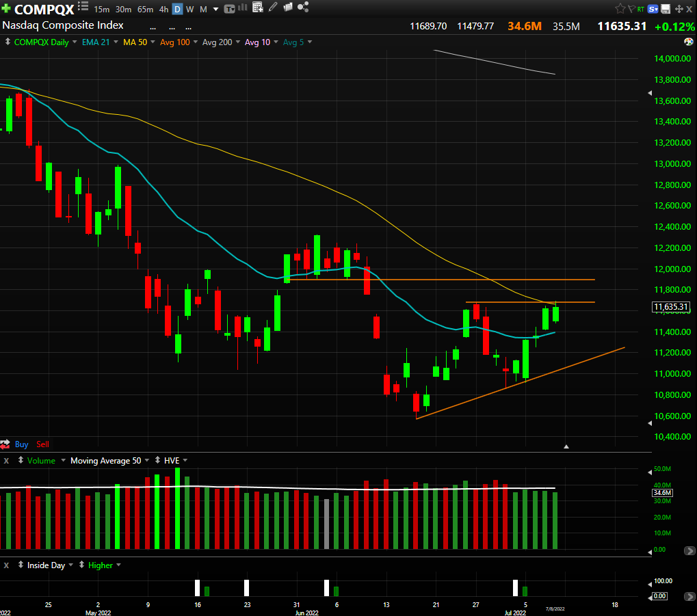Expand EMA 21 dropdown arrow
The width and height of the screenshot is (697, 616).
pyautogui.click(x=116, y=42)
